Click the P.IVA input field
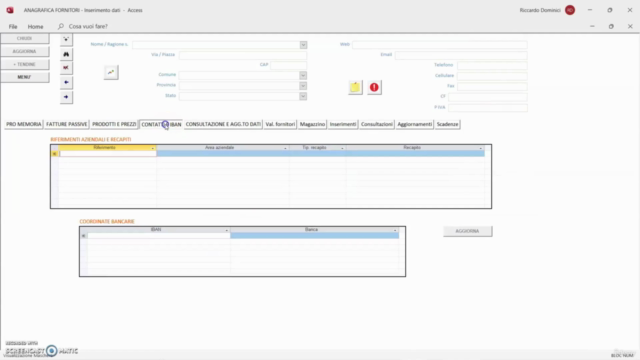Screen dimensions: 640x360 pos(488,107)
